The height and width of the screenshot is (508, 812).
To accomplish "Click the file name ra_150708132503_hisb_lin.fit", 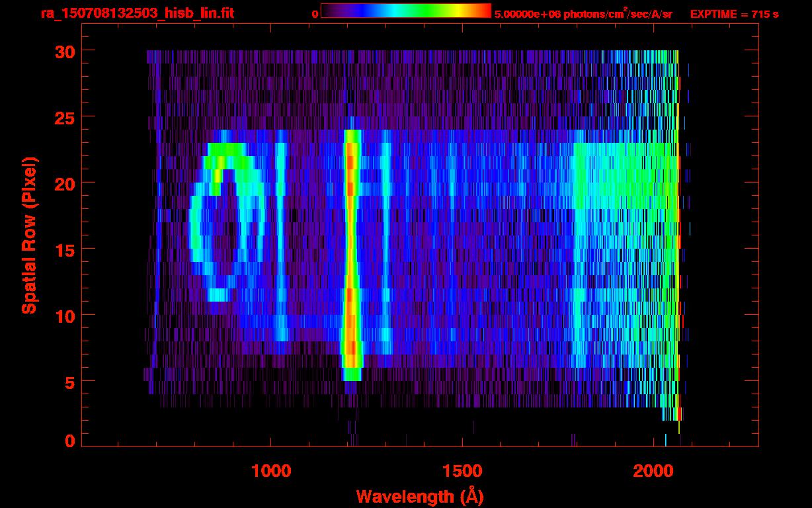I will point(137,13).
